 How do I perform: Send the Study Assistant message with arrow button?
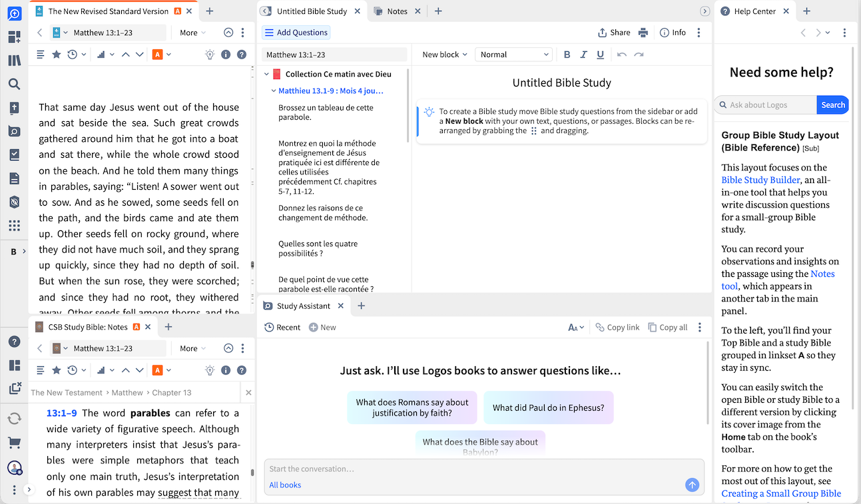pos(692,485)
